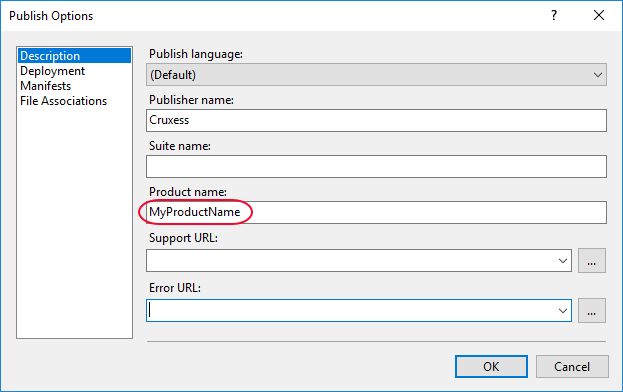Click the 'Suite name:' label
Viewport: 623px width, 392px height.
coord(180,146)
